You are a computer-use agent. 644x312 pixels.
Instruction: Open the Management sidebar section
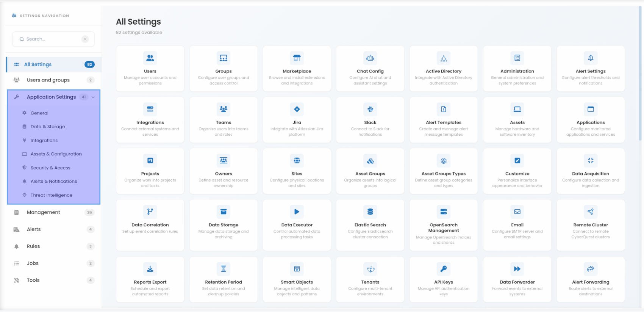(x=54, y=212)
